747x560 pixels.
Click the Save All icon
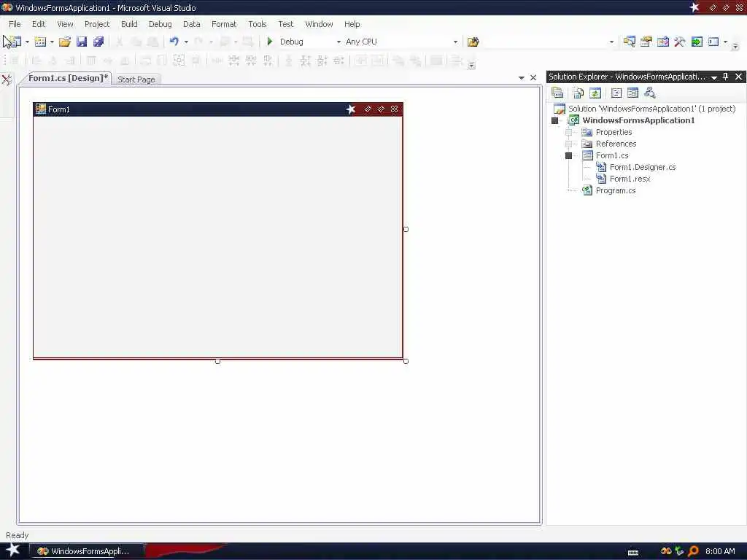(x=98, y=42)
